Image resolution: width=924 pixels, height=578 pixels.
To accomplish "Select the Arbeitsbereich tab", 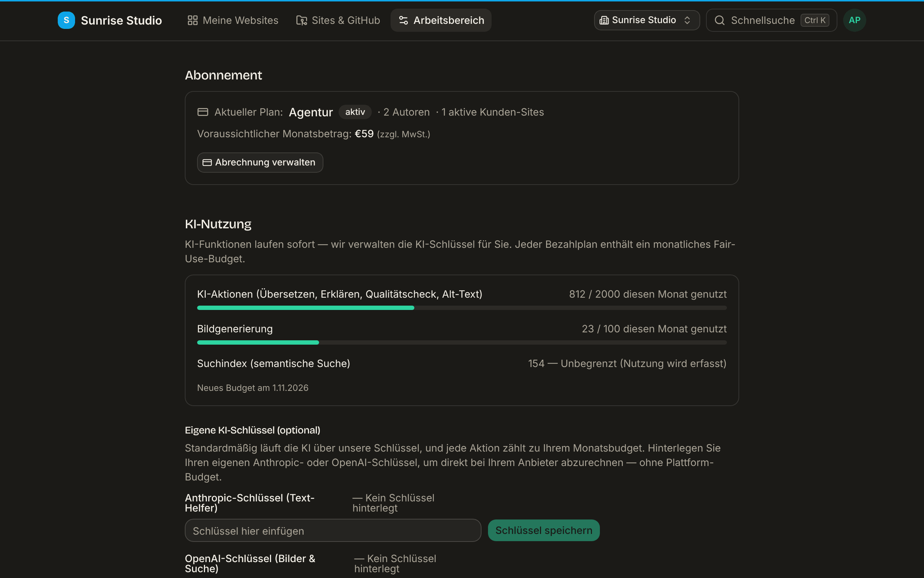I will click(441, 20).
